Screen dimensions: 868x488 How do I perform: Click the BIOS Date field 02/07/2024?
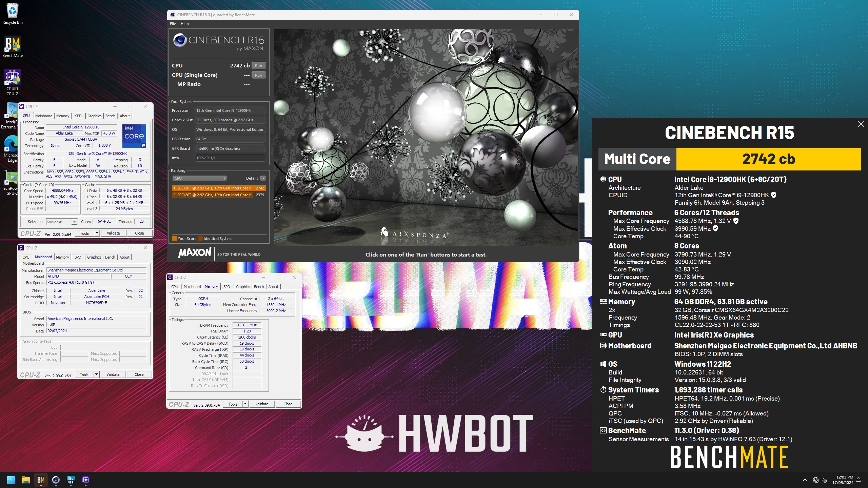[x=97, y=331]
